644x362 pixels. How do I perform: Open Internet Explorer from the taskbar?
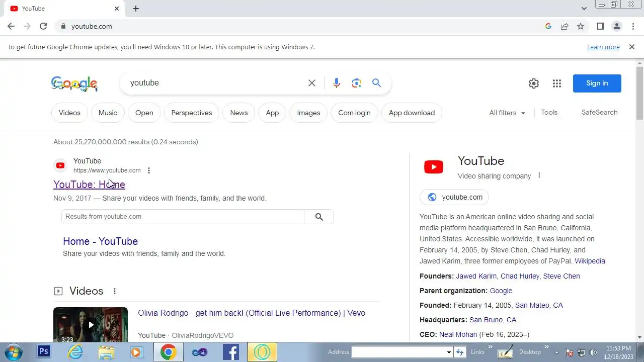75,352
